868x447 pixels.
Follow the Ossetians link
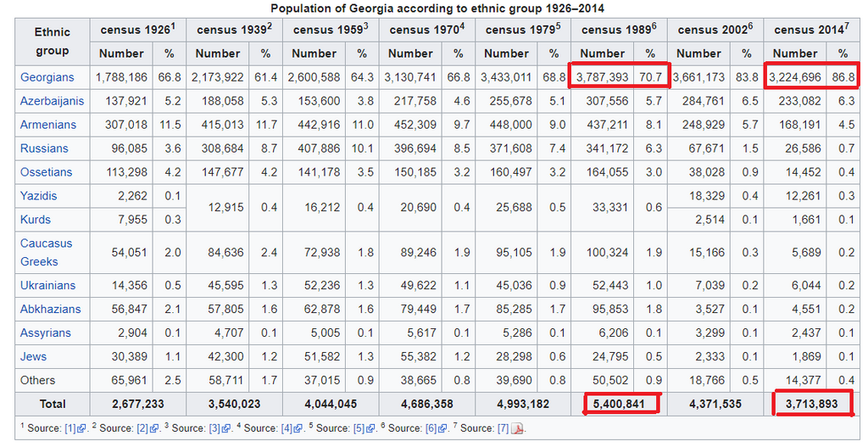(x=46, y=172)
